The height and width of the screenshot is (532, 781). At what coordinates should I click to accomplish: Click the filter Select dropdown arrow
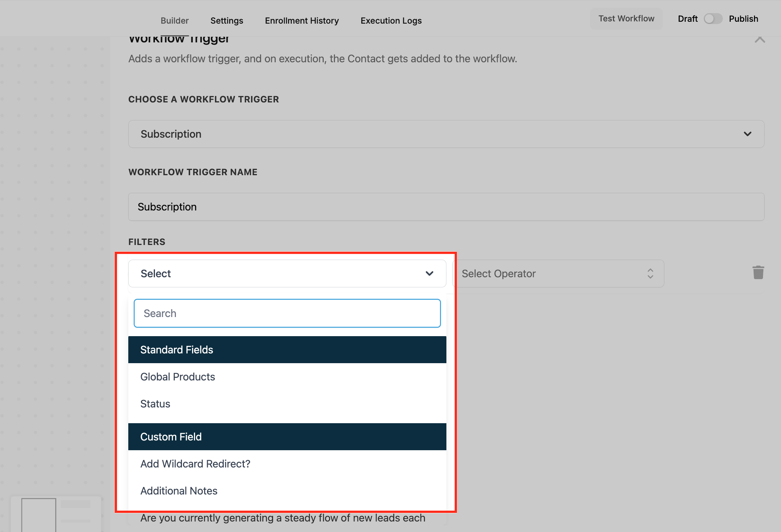coord(430,274)
